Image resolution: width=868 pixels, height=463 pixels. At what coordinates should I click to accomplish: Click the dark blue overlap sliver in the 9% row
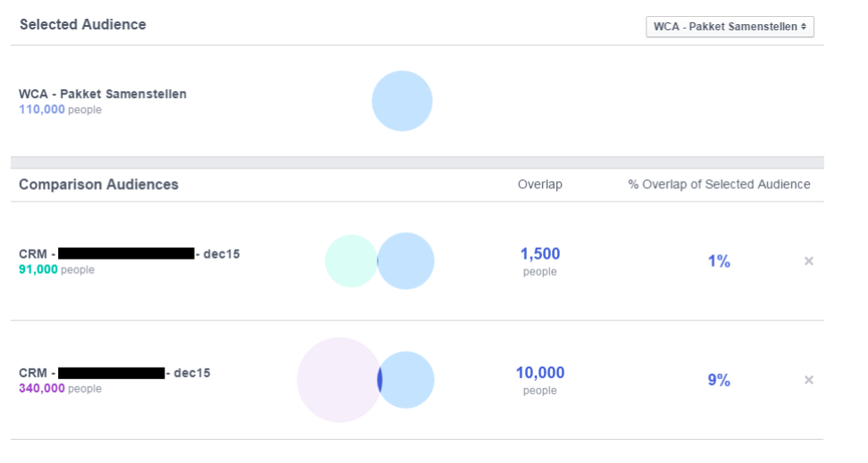[380, 380]
